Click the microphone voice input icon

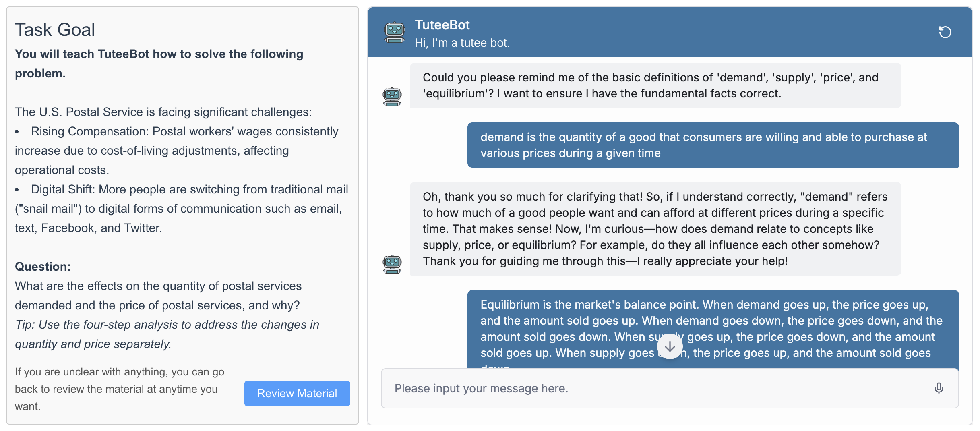[x=939, y=388]
